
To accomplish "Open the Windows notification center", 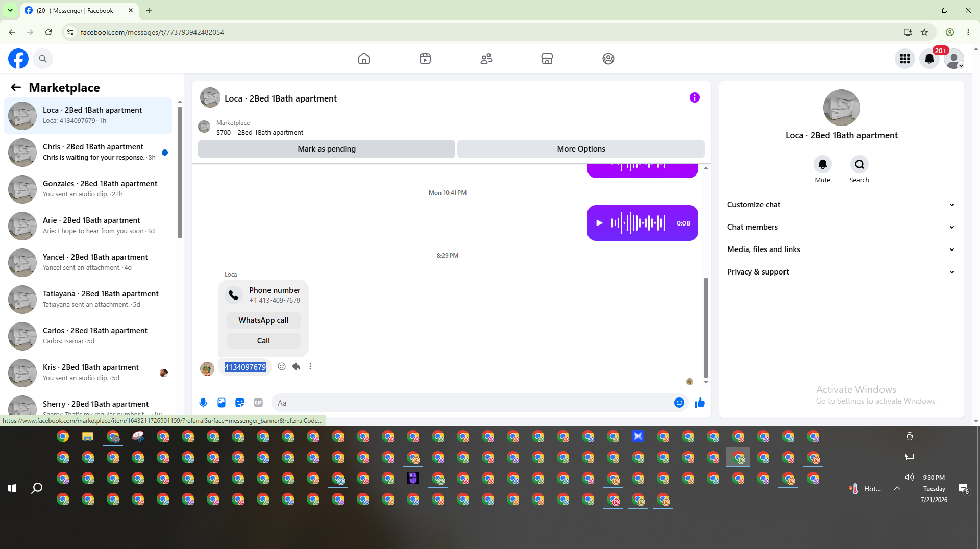I will 964,489.
